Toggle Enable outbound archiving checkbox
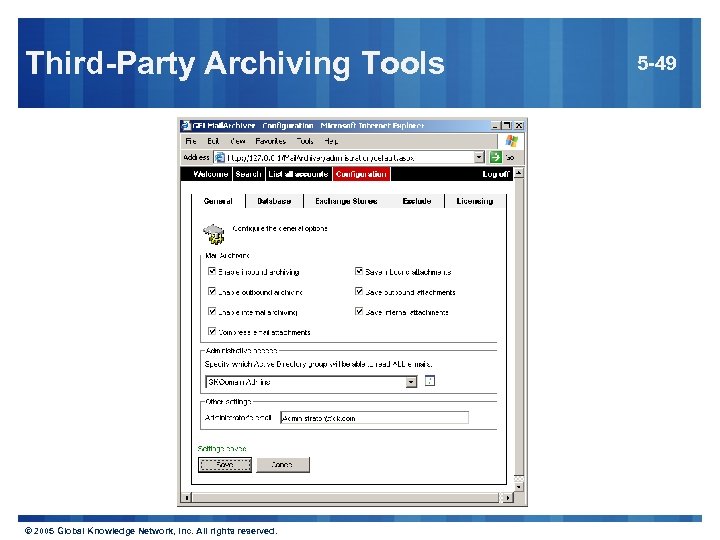 [212, 292]
